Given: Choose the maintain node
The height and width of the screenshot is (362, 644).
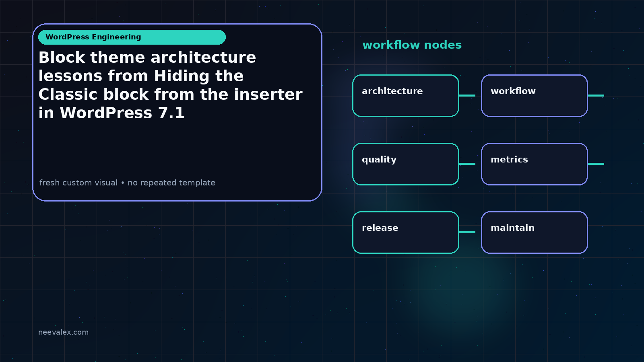Looking at the screenshot, I should [535, 232].
